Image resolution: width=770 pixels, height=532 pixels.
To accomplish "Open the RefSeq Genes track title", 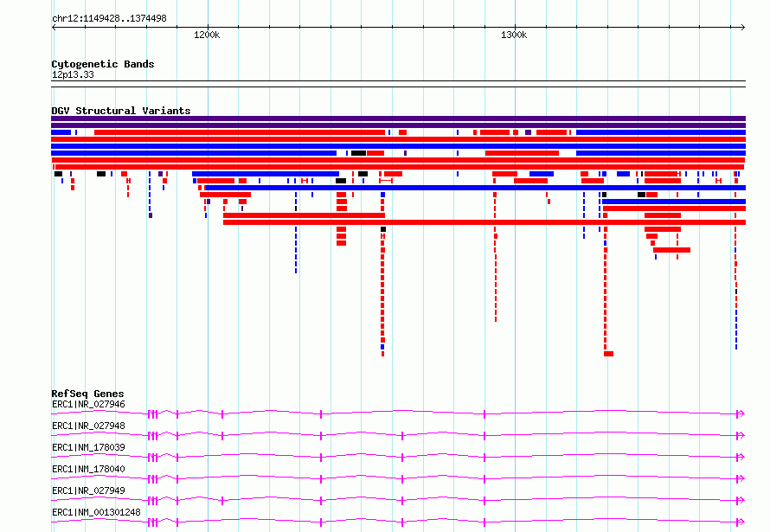I will pyautogui.click(x=87, y=394).
